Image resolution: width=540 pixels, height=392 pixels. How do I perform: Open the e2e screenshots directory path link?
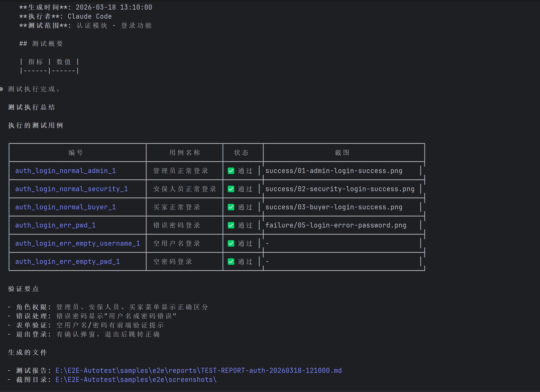136,380
